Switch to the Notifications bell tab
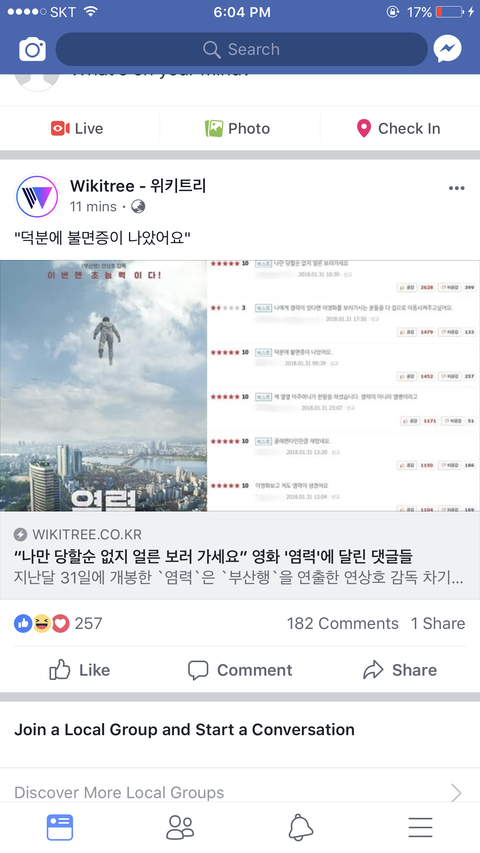The image size is (480, 853). (x=301, y=827)
